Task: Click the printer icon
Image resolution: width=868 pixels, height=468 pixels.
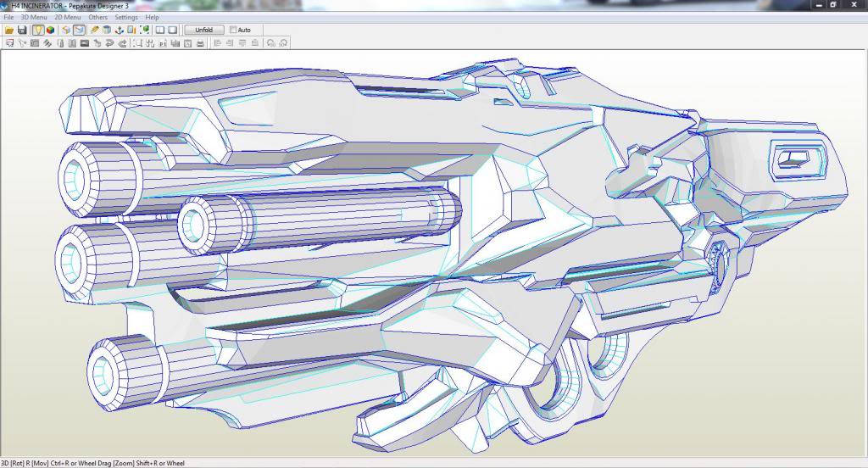Action: coord(200,43)
